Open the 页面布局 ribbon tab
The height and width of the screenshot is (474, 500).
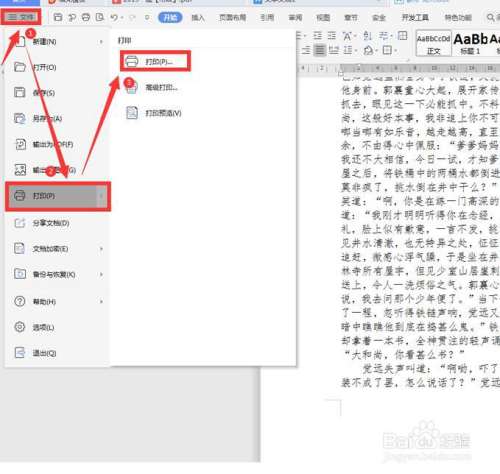(233, 18)
